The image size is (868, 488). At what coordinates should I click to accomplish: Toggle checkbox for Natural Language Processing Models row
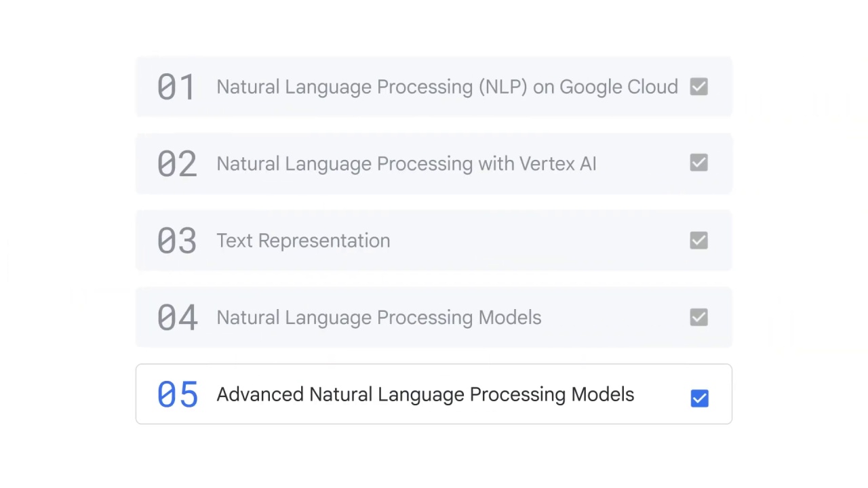pos(698,317)
